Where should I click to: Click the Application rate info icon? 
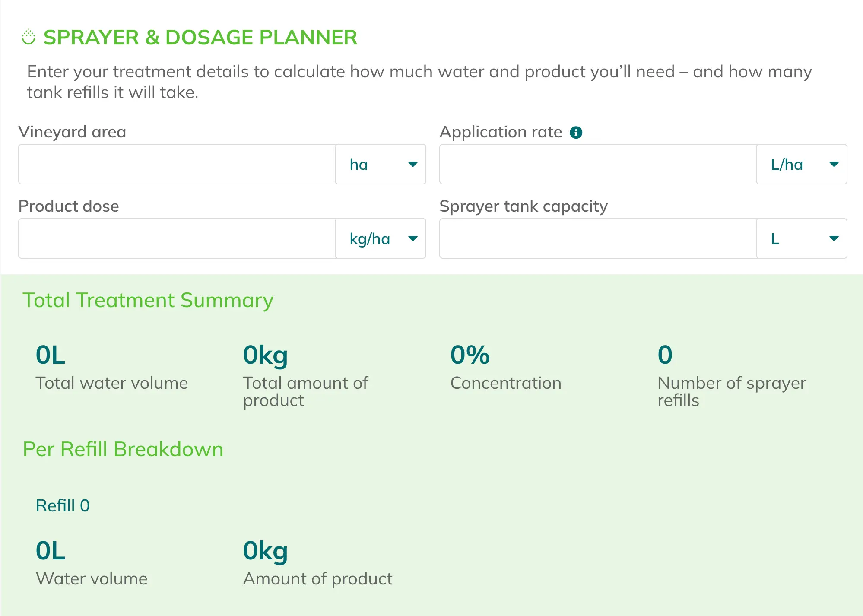pyautogui.click(x=576, y=132)
